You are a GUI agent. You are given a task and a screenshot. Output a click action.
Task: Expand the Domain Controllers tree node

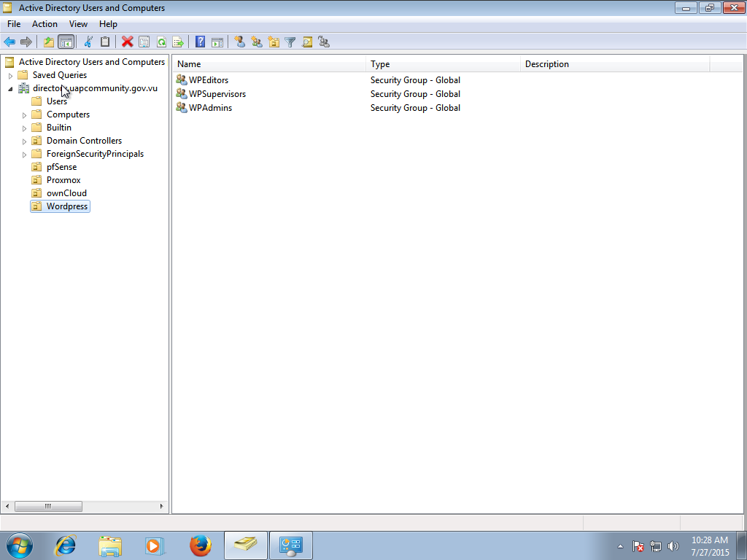click(24, 141)
